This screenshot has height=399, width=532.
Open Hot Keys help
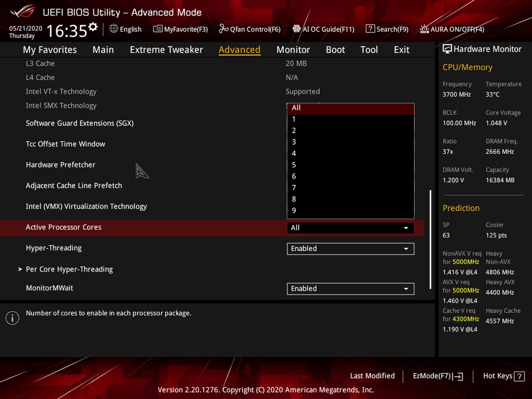click(504, 376)
